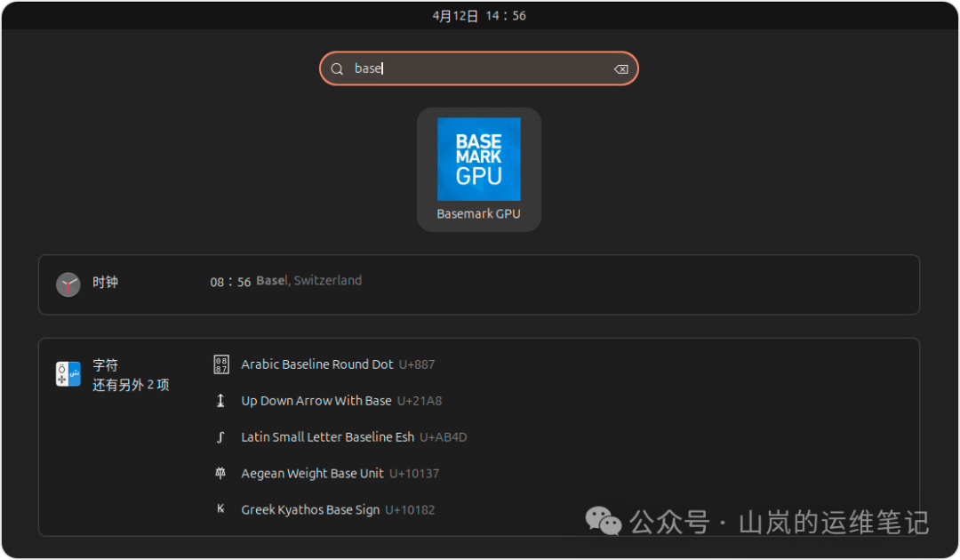This screenshot has width=960, height=560.
Task: Clear the search with the backspace icon
Action: click(x=620, y=68)
